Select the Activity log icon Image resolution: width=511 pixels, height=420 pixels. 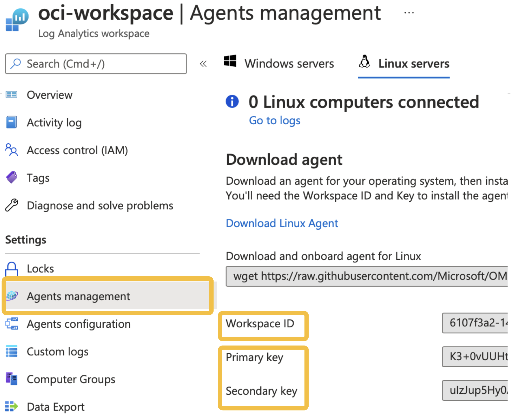pos(11,122)
